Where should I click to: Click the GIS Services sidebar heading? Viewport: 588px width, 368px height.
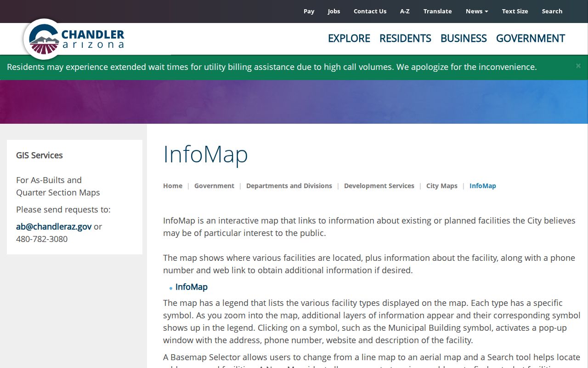coord(40,155)
